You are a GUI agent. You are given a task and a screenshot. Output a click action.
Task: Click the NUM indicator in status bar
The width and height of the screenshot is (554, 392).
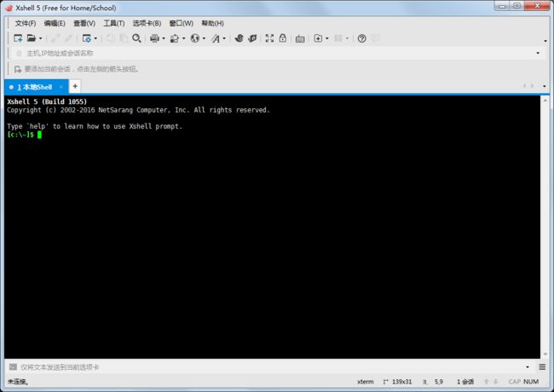point(531,382)
